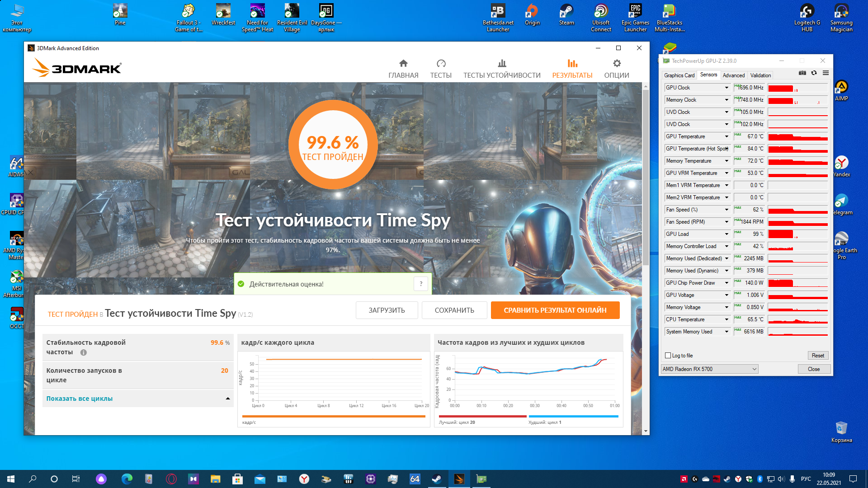Viewport: 868px width, 488px height.
Task: Enable the Log to file checkbox
Action: (668, 356)
